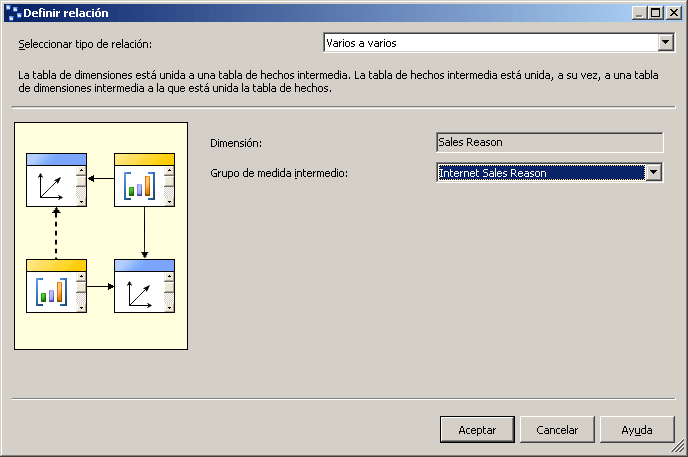Expand the intermediate measure group dropdown arrow
The width and height of the screenshot is (688, 457).
click(x=653, y=172)
